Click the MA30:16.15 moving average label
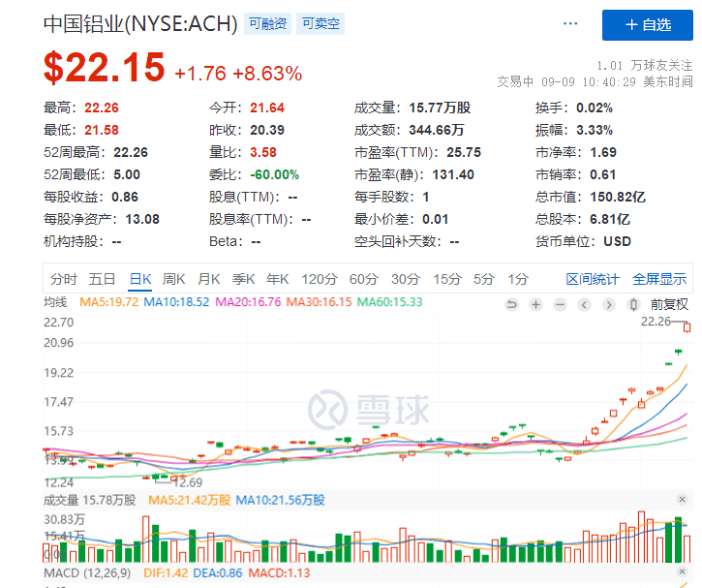The image size is (702, 588). pyautogui.click(x=319, y=302)
